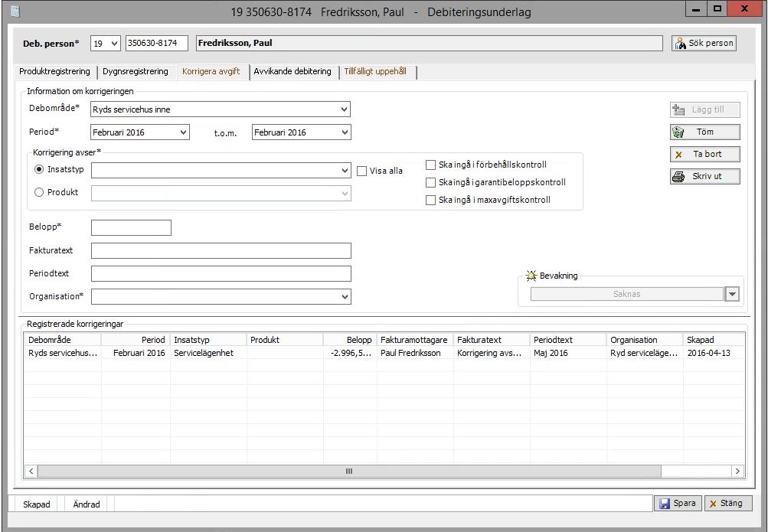Sort by the Debområde column header
The image size is (768, 532).
(x=63, y=340)
